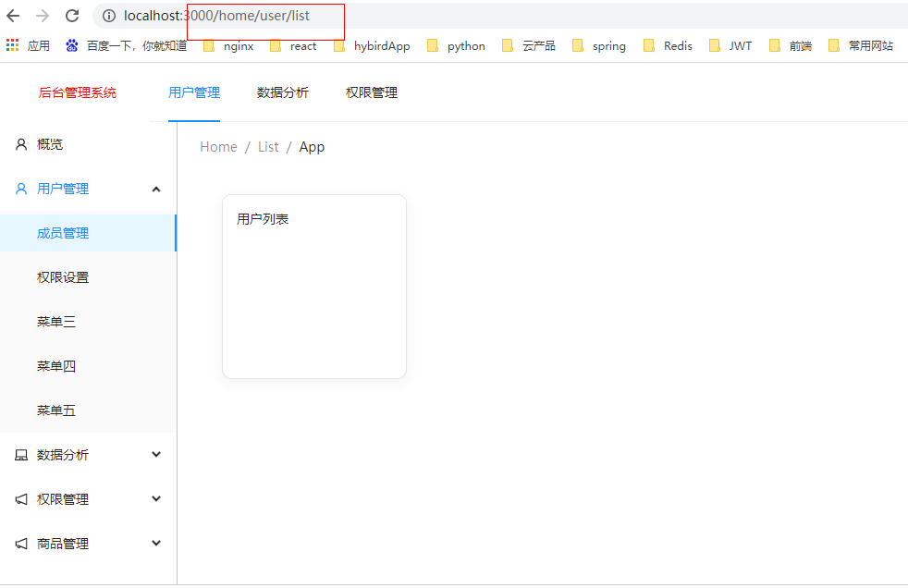
Task: Select 菜单五 in the sidebar
Action: 88,410
